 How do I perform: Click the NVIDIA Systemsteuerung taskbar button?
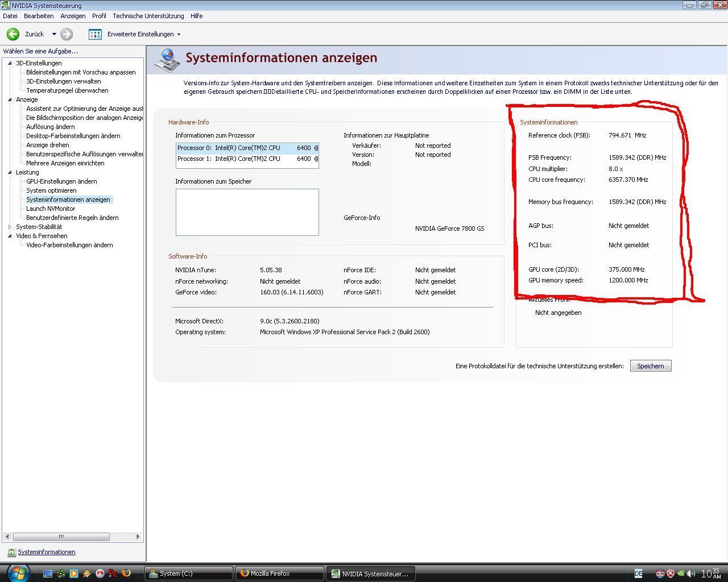click(x=371, y=573)
